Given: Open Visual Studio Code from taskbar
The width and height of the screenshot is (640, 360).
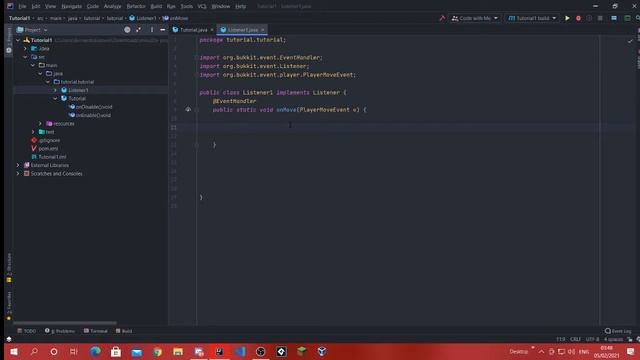Looking at the screenshot, I should [240, 351].
